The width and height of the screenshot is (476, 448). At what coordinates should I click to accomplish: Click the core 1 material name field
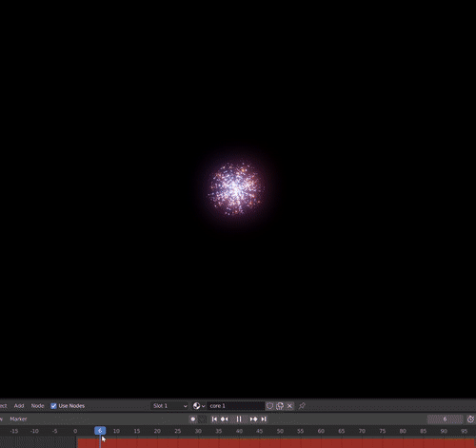(235, 406)
